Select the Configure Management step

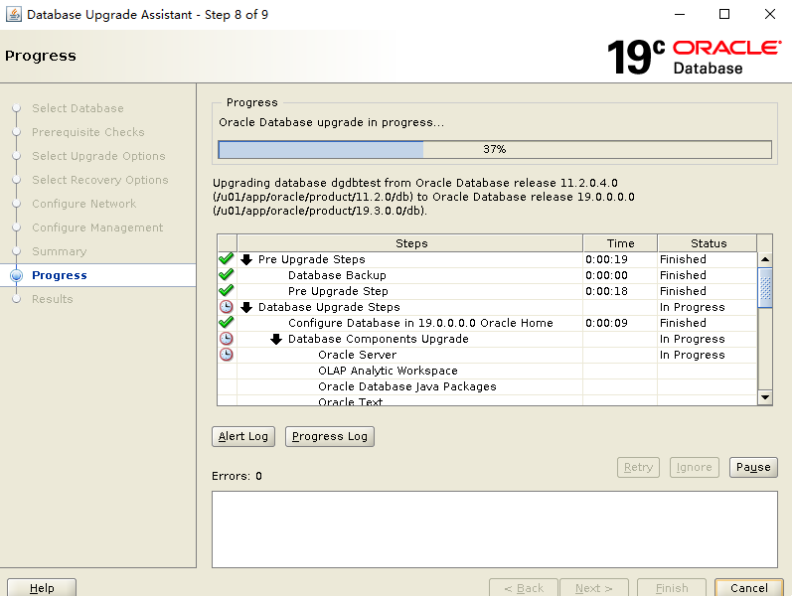[97, 228]
